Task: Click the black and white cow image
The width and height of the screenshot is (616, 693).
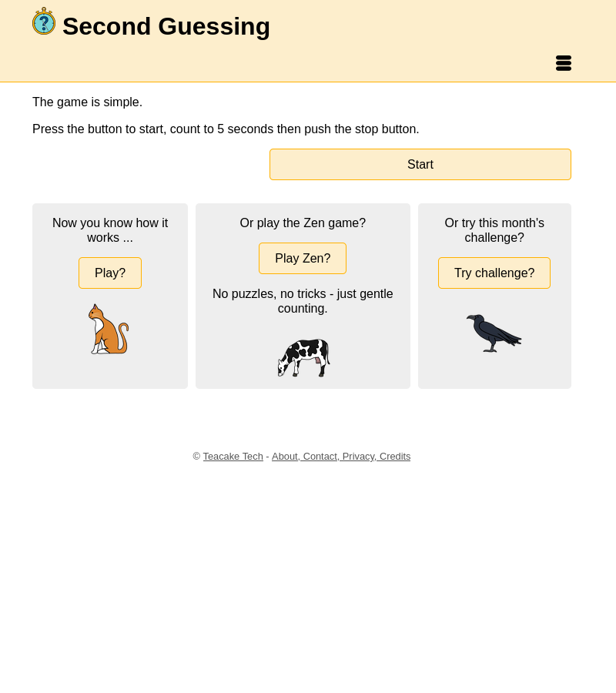Action: point(303,357)
